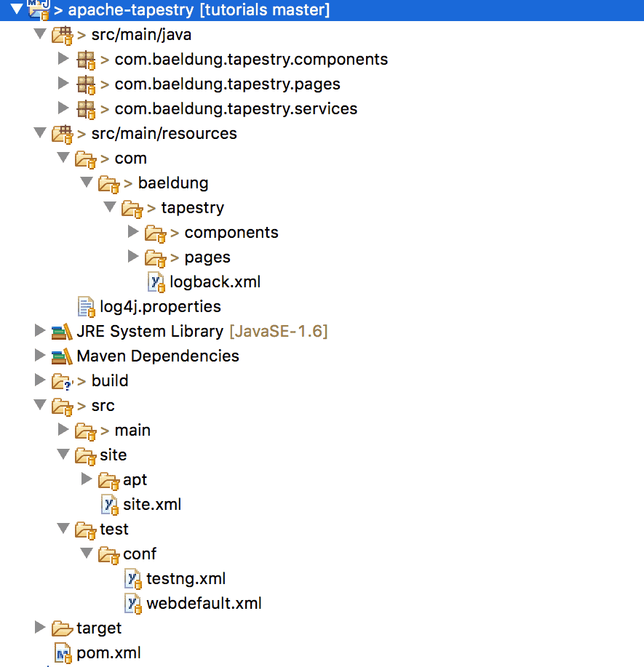Expand the target folder node

pos(40,626)
